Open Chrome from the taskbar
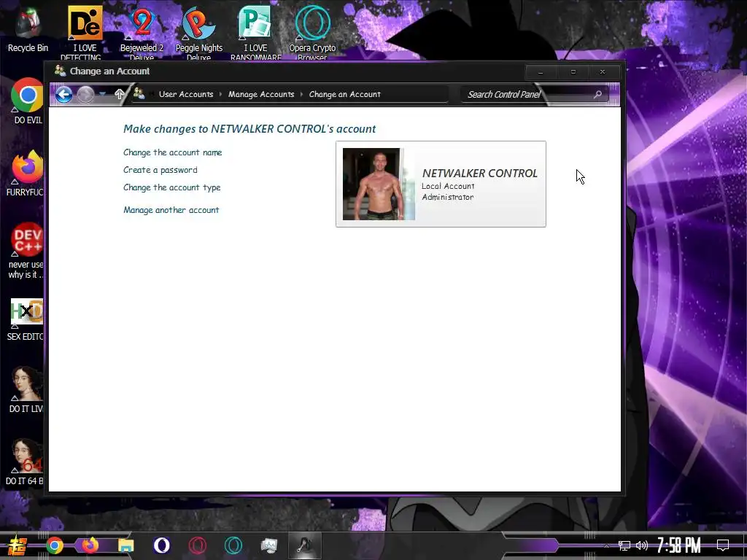Image resolution: width=747 pixels, height=560 pixels. click(x=54, y=545)
